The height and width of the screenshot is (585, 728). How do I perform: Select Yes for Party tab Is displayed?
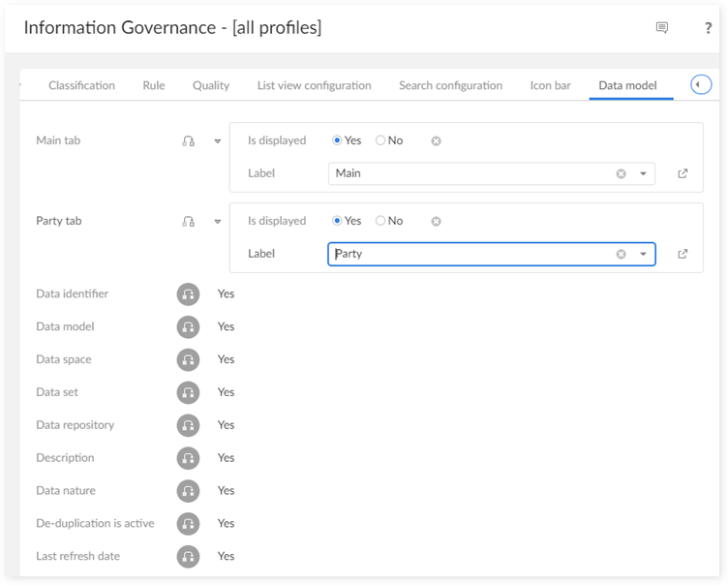point(337,221)
